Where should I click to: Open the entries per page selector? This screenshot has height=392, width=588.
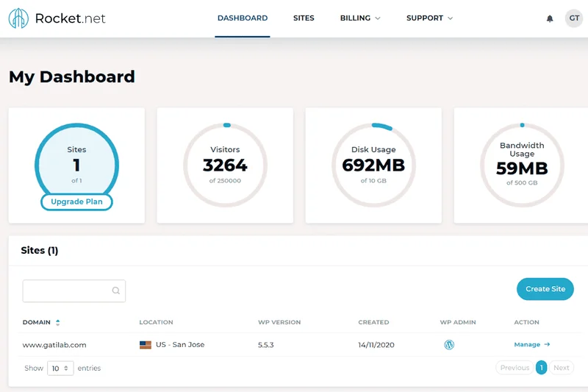click(60, 368)
